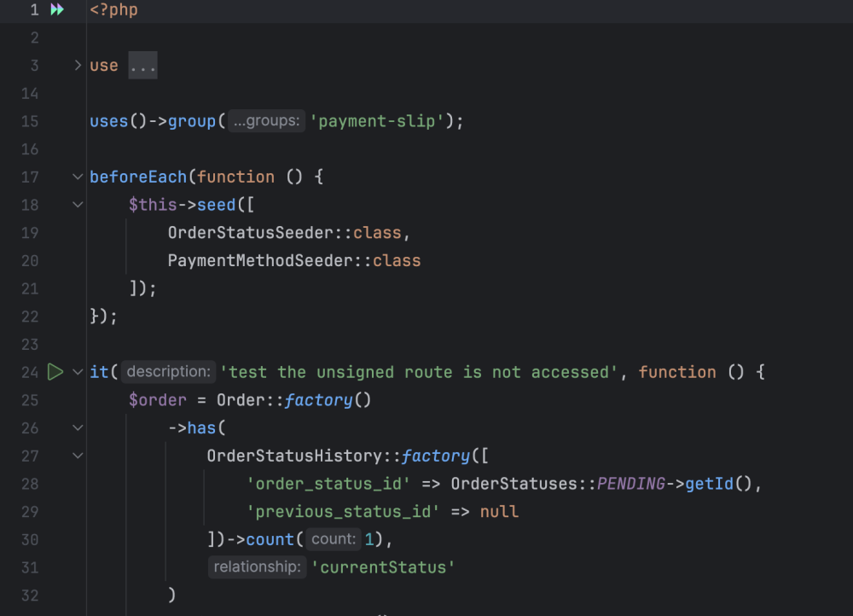The image size is (853, 616).
Task: Expand the folded use imports chevron
Action: coord(78,66)
